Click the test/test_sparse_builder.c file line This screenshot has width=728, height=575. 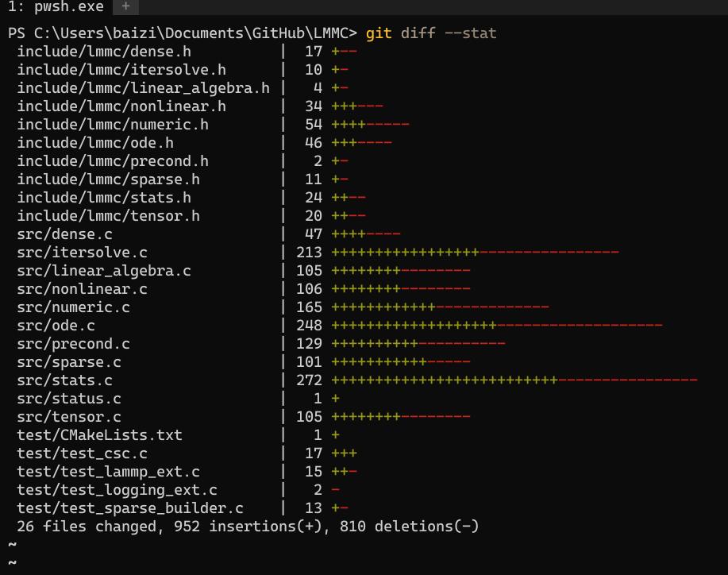[183, 508]
